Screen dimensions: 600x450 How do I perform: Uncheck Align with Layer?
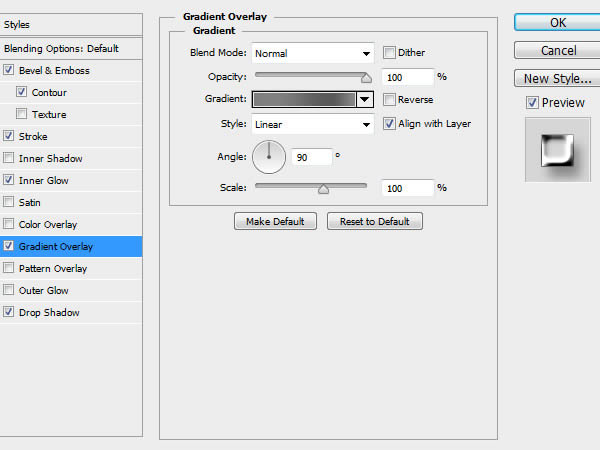click(x=389, y=124)
